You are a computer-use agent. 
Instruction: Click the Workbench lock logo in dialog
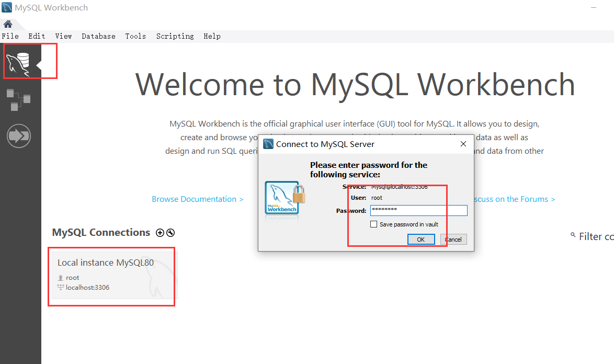click(285, 198)
